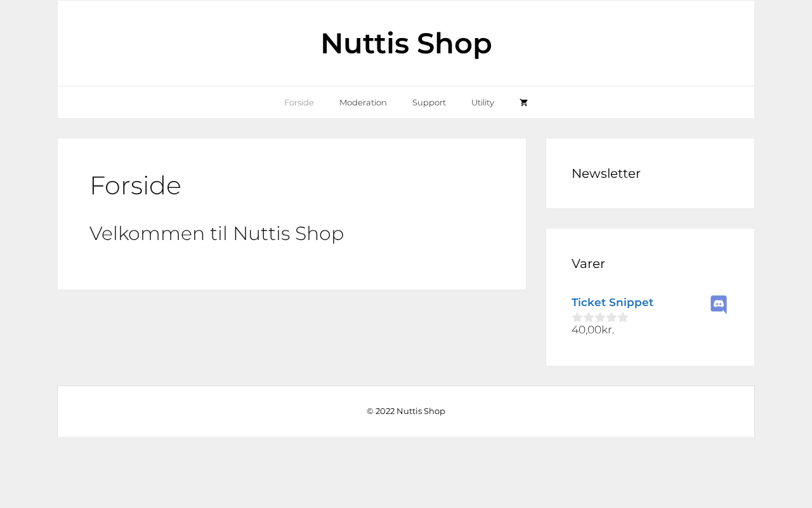The height and width of the screenshot is (508, 812).
Task: Open the shopping cart icon
Action: point(523,103)
